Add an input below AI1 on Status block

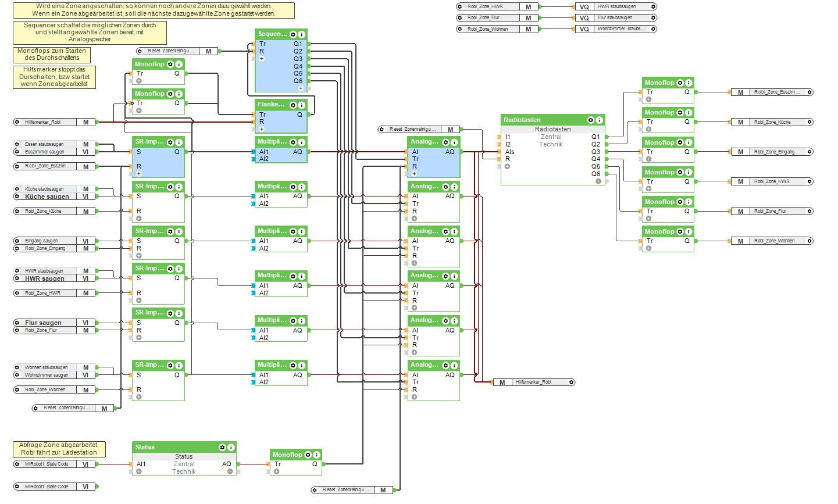[x=139, y=471]
